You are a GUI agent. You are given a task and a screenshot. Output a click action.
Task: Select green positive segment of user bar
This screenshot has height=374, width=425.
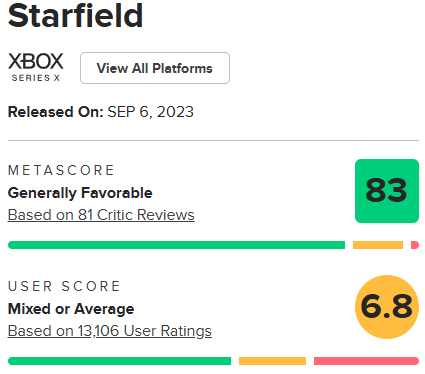click(x=119, y=361)
